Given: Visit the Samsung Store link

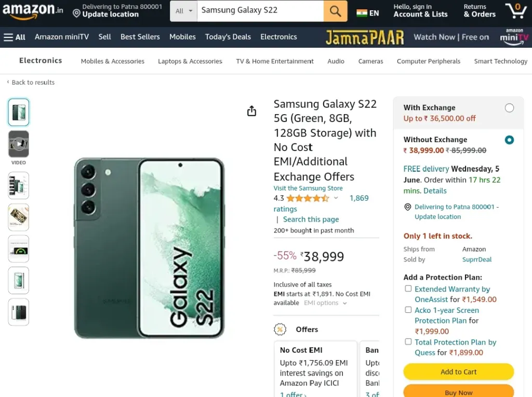Looking at the screenshot, I should [x=308, y=188].
